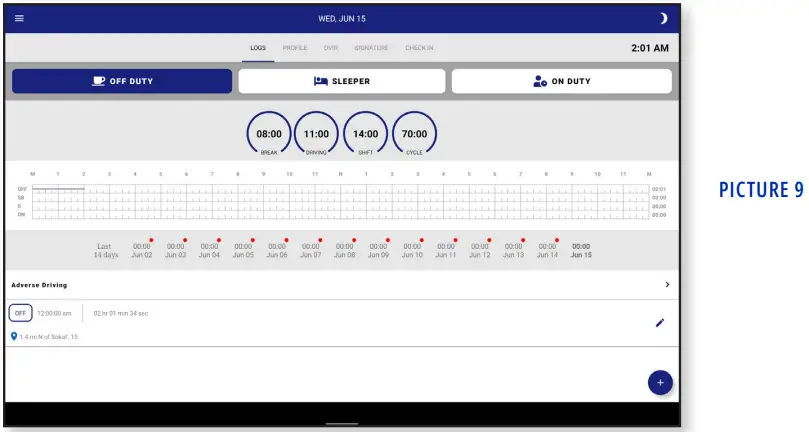This screenshot has height=432, width=809.
Task: Click the 1.4 mi N of Sokal' location text
Action: coord(48,337)
